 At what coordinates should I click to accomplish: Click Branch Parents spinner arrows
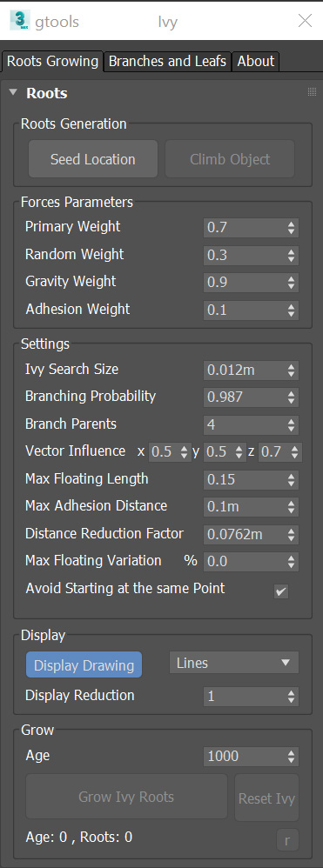292,425
